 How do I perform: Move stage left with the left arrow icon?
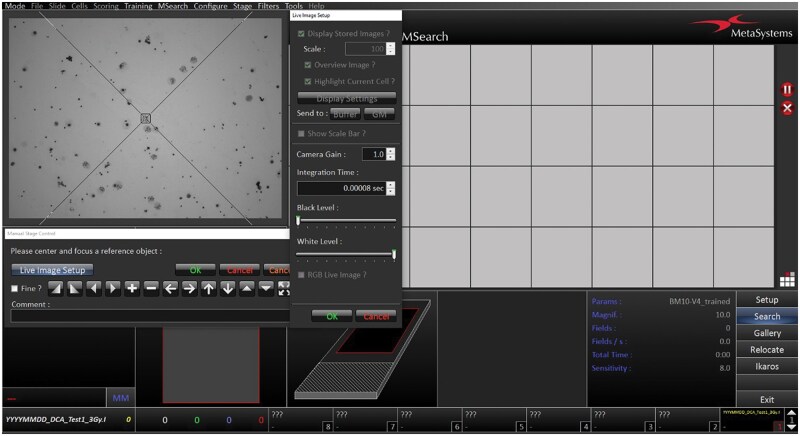click(170, 289)
